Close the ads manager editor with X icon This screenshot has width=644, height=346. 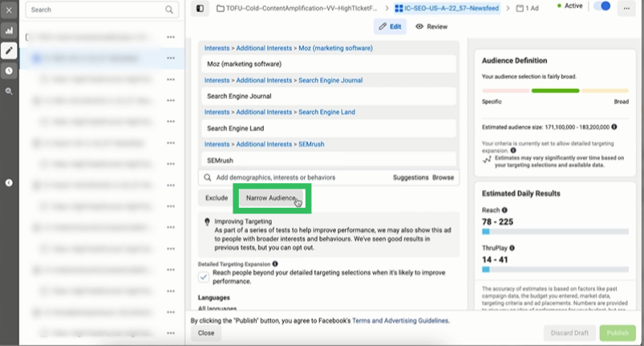(9, 10)
